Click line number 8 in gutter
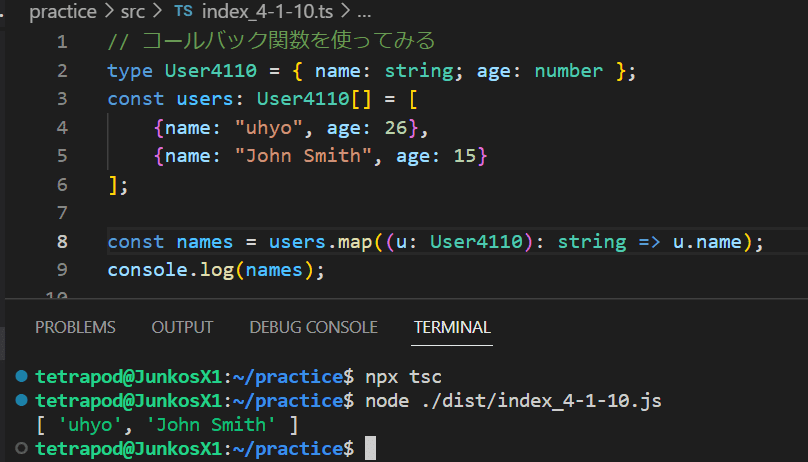This screenshot has height=462, width=808. click(62, 242)
